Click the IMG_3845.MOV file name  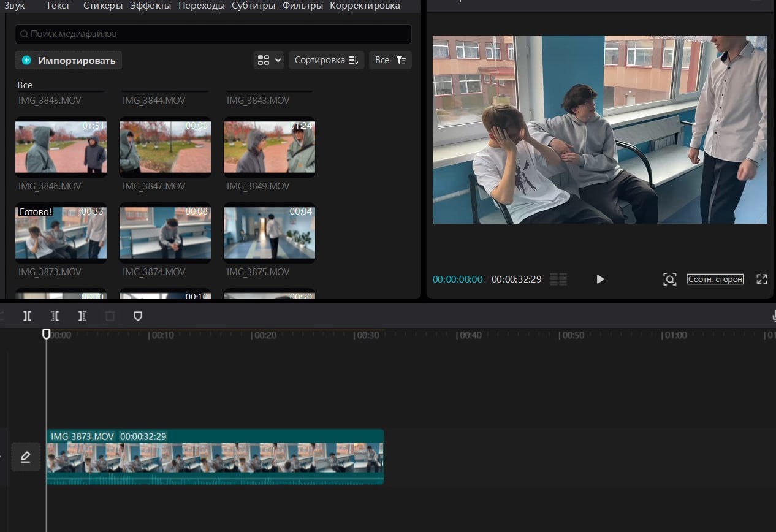click(x=50, y=100)
